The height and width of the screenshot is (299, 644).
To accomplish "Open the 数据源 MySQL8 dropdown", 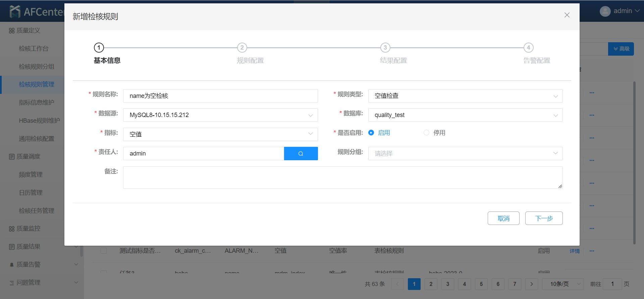I will coord(220,115).
